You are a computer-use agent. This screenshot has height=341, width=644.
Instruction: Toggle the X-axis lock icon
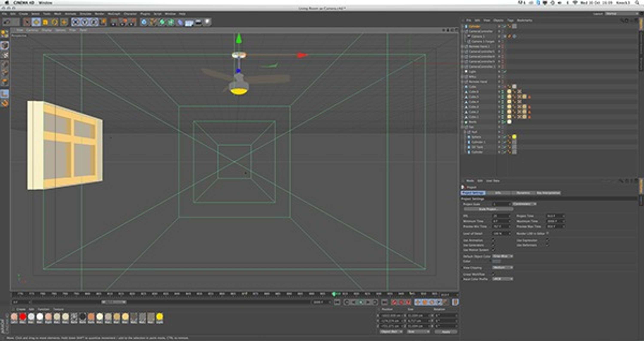point(76,22)
